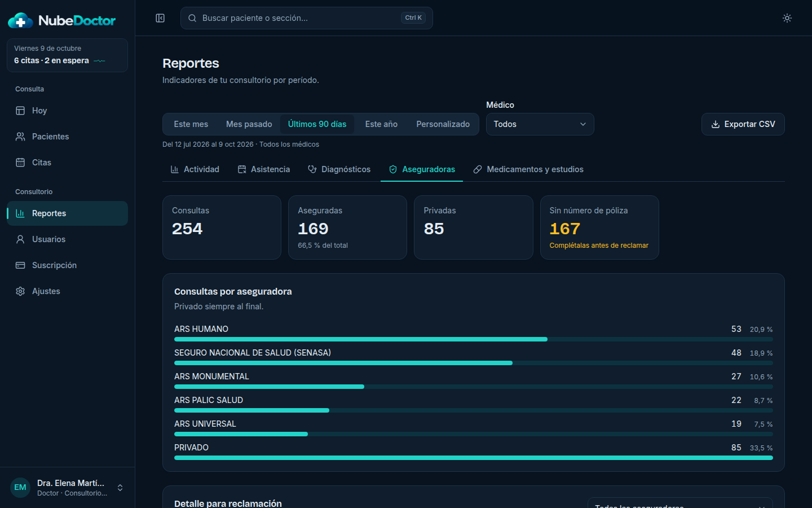
Task: Click the SEGURO NACIONAL DE SALUD (SENASA) label
Action: tap(253, 353)
